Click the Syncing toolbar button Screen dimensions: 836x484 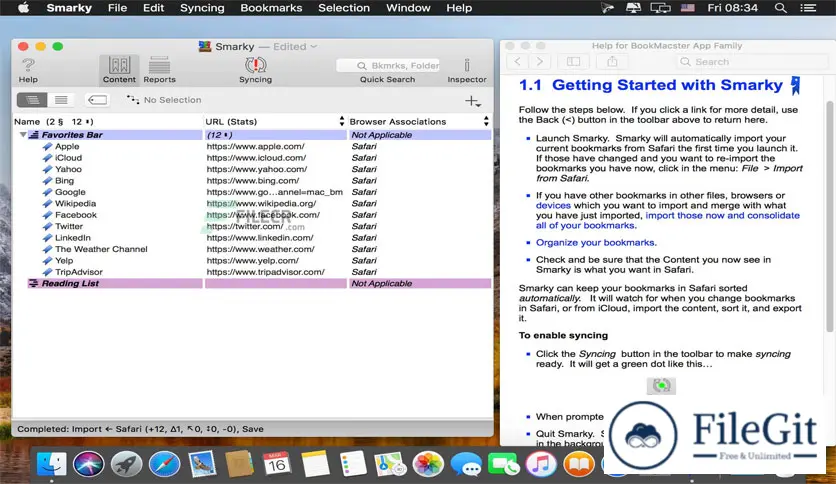click(x=255, y=70)
